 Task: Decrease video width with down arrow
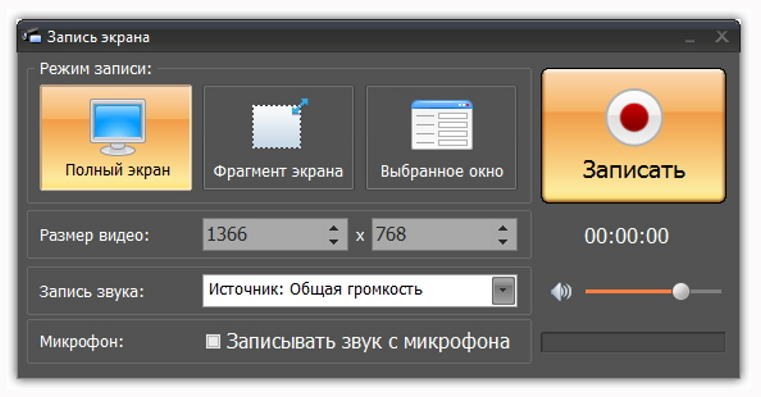coord(333,241)
